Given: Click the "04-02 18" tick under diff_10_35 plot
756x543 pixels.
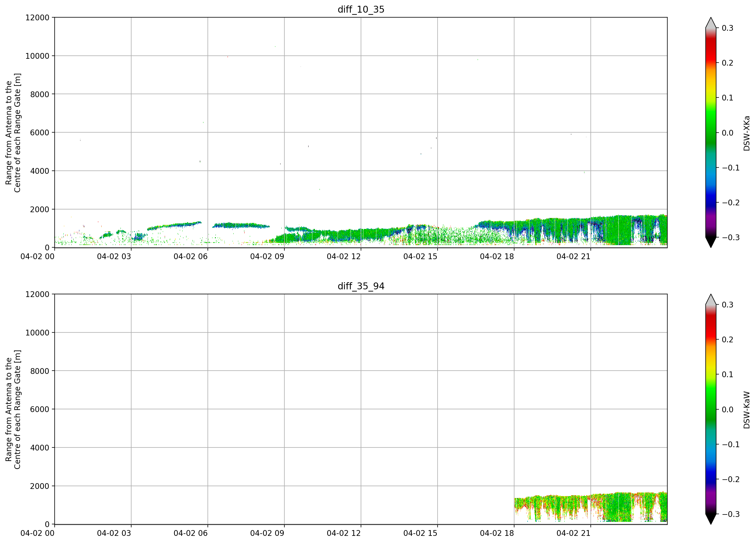Looking at the screenshot, I should tap(497, 256).
